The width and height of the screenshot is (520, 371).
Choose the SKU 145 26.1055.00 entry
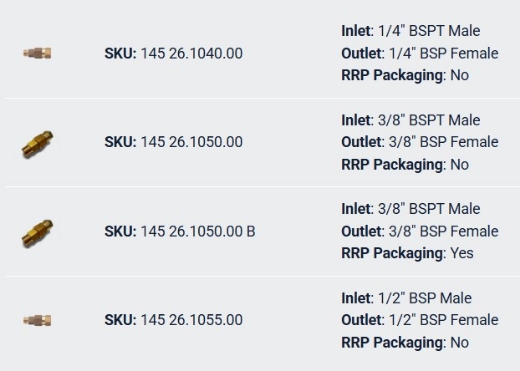(173, 320)
